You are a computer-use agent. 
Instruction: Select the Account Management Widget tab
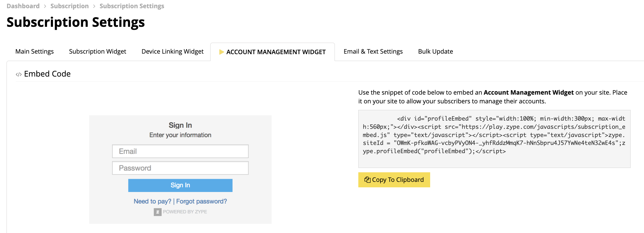273,52
